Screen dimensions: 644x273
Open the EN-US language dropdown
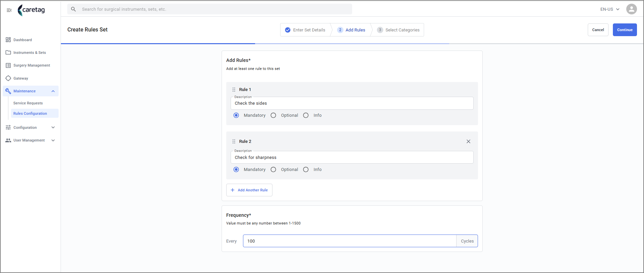coord(610,9)
